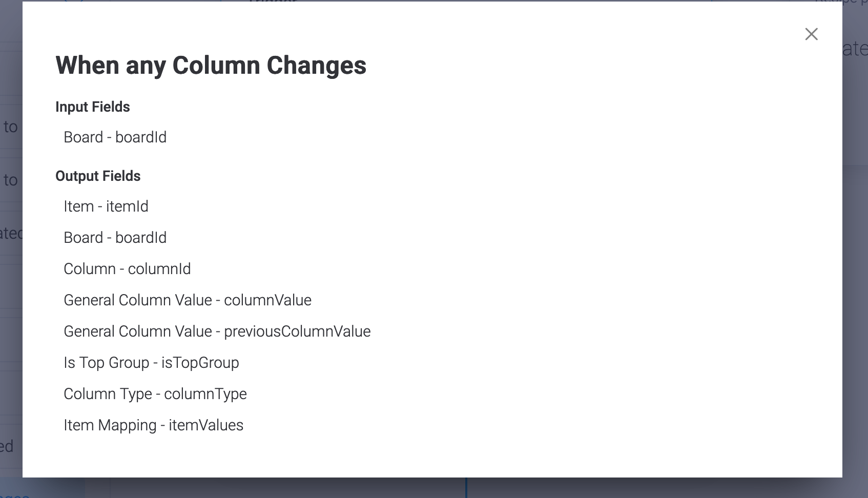Click General Column Value - columnValue
This screenshot has width=868, height=498.
188,300
